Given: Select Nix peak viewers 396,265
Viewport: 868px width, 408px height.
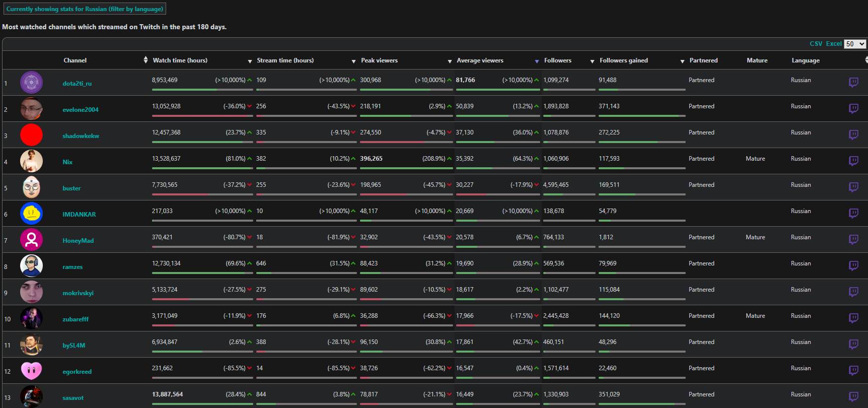Looking at the screenshot, I should click(371, 159).
